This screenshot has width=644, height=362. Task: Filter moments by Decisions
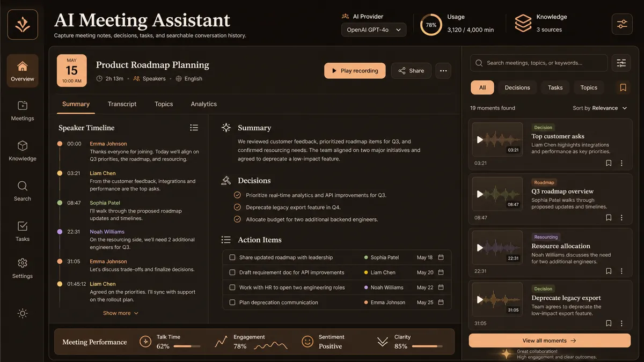click(x=517, y=87)
